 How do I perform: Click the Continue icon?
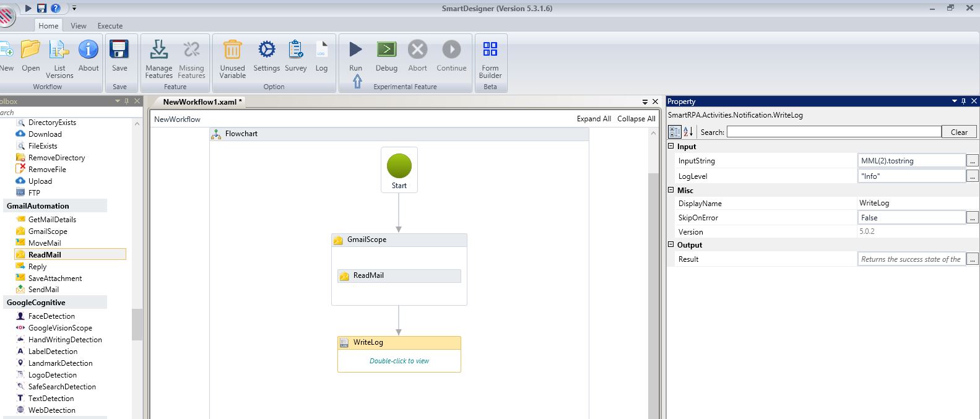pos(451,50)
